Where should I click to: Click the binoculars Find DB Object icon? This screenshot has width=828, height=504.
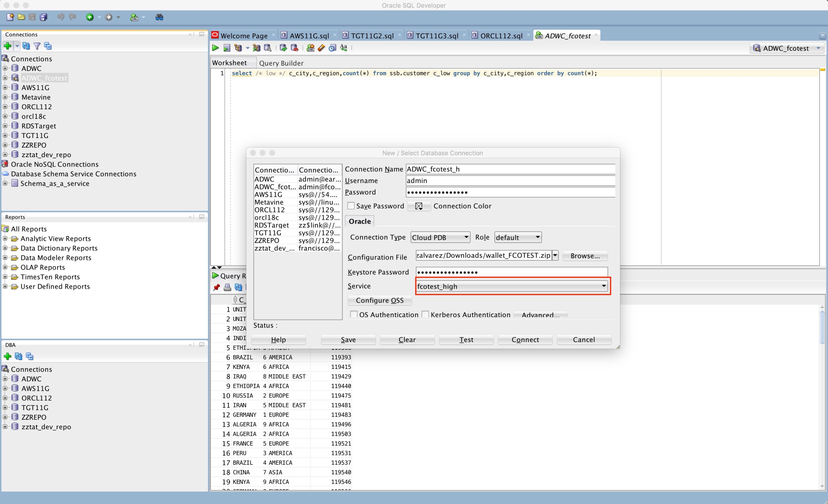pyautogui.click(x=159, y=17)
